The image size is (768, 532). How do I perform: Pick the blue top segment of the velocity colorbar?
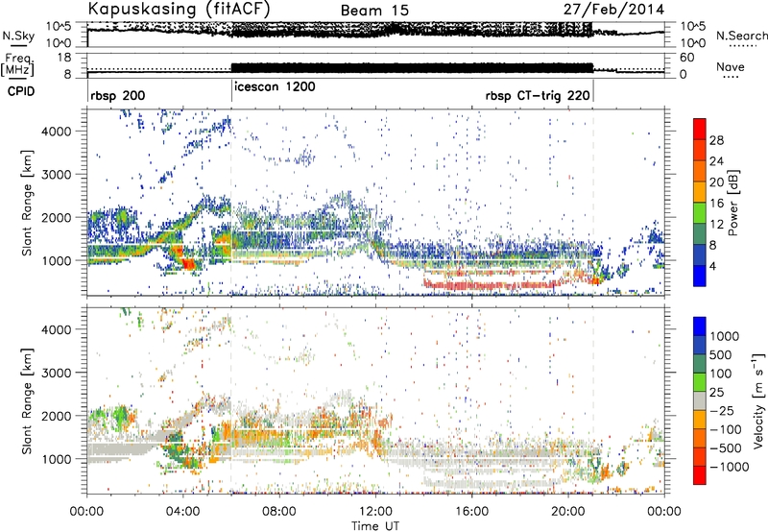click(x=700, y=326)
